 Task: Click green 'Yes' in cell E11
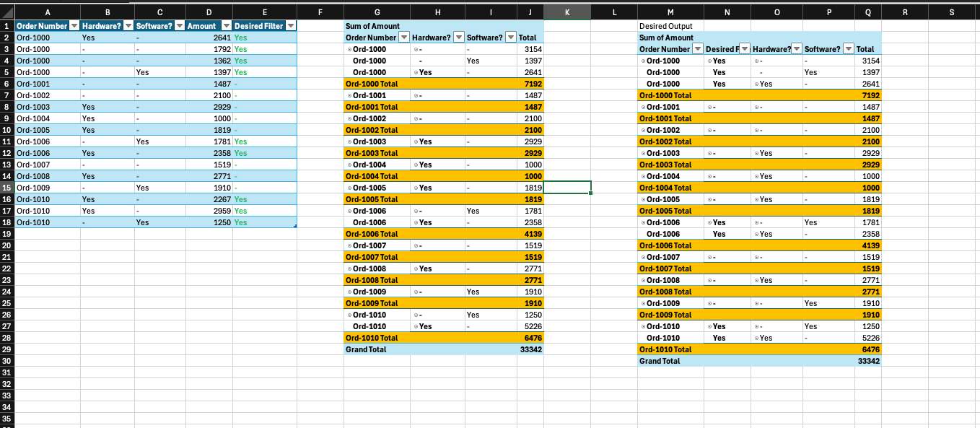240,141
